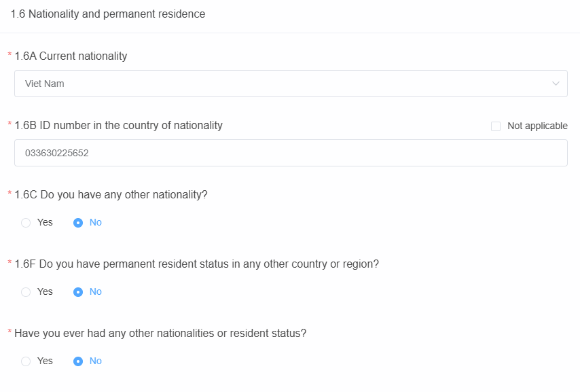Choose No radio for 1.6F permanent resident status
This screenshot has height=392, width=580.
78,292
